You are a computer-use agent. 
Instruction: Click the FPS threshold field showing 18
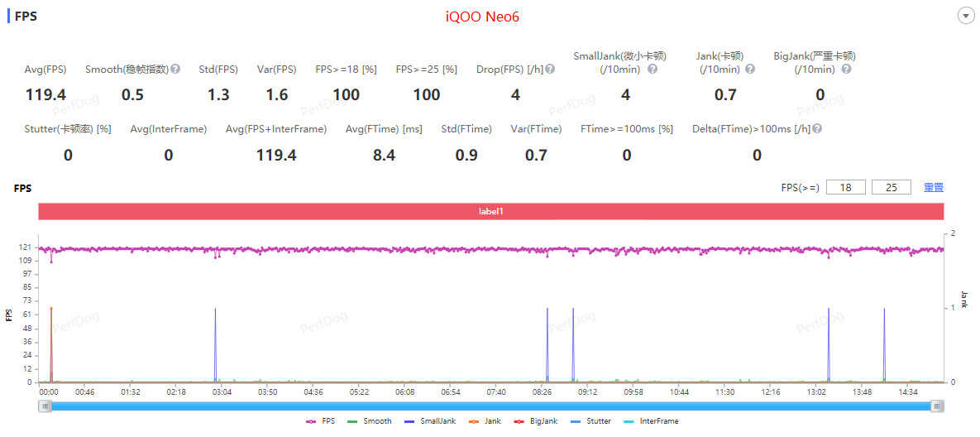(846, 187)
